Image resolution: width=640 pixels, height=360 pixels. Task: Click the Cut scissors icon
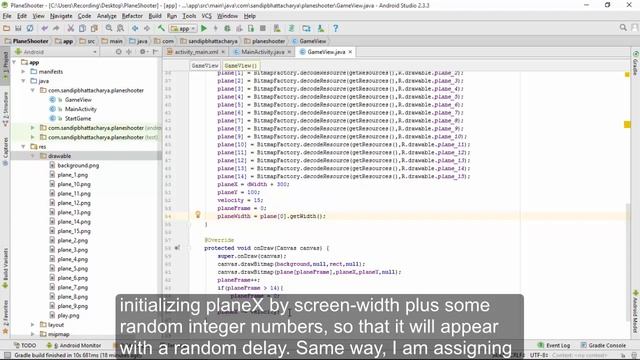point(71,28)
